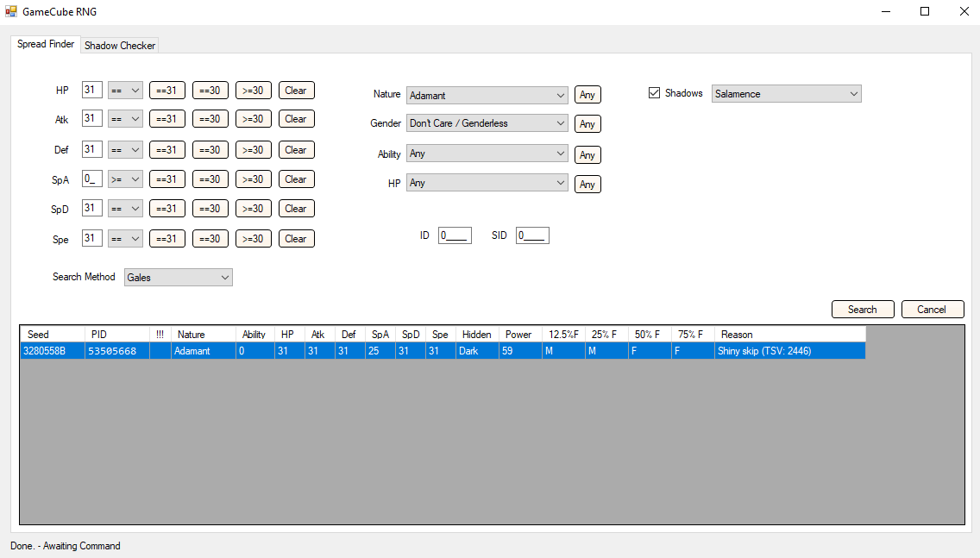Switch to the Spread Finder tab

tap(45, 44)
